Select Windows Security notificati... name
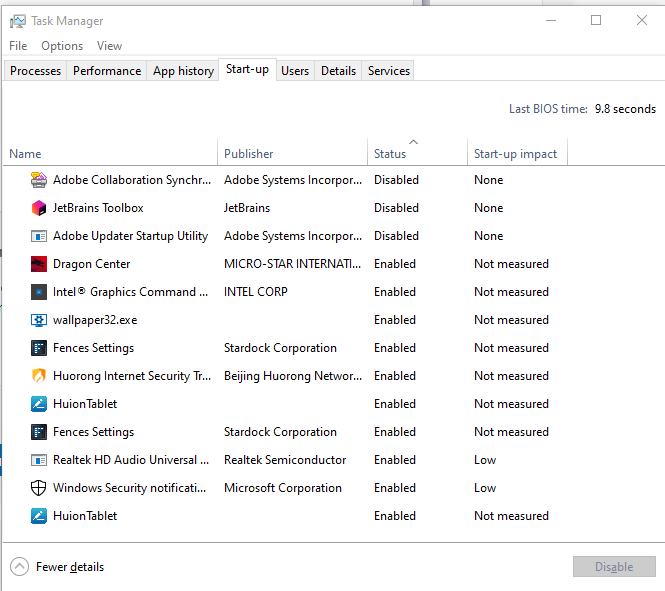Viewport: 665px width, 591px height. [x=129, y=488]
